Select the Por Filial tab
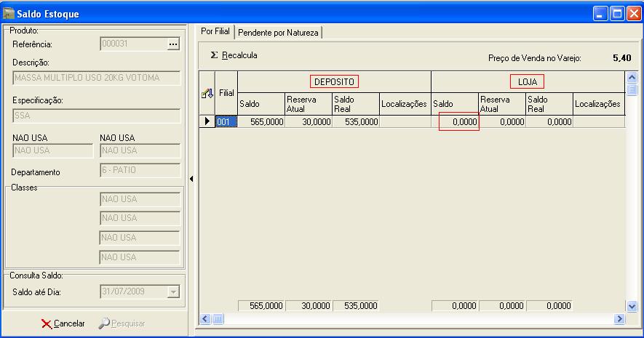644x338 pixels. click(x=215, y=32)
